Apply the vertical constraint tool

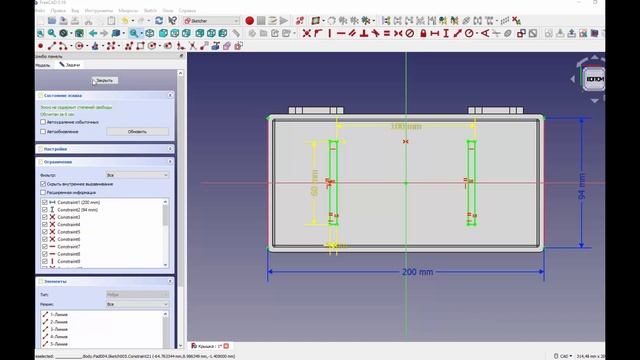coord(329,33)
